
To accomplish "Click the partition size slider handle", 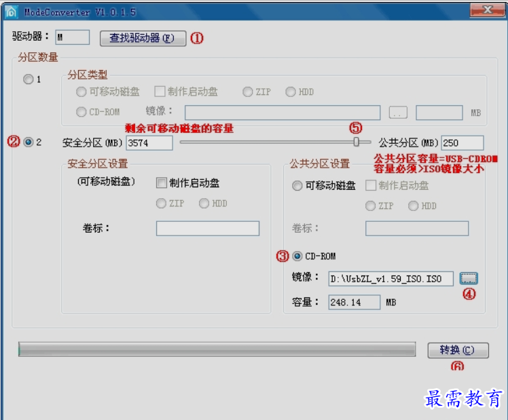I will (357, 142).
